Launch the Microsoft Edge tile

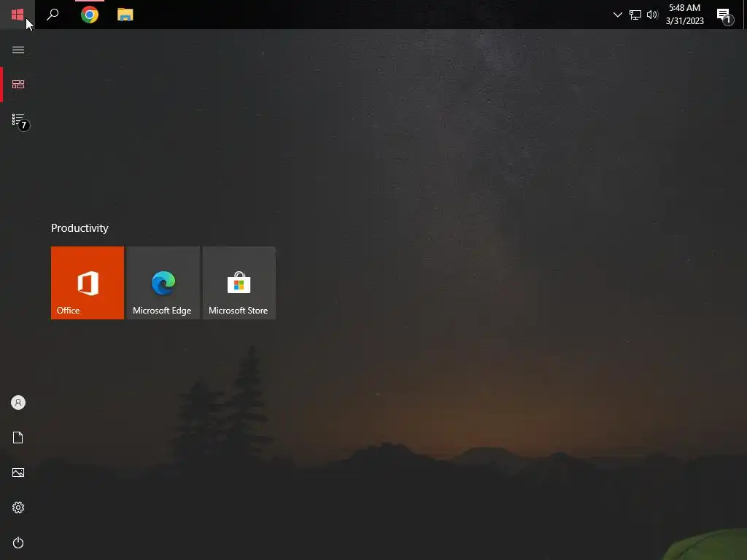(x=163, y=283)
